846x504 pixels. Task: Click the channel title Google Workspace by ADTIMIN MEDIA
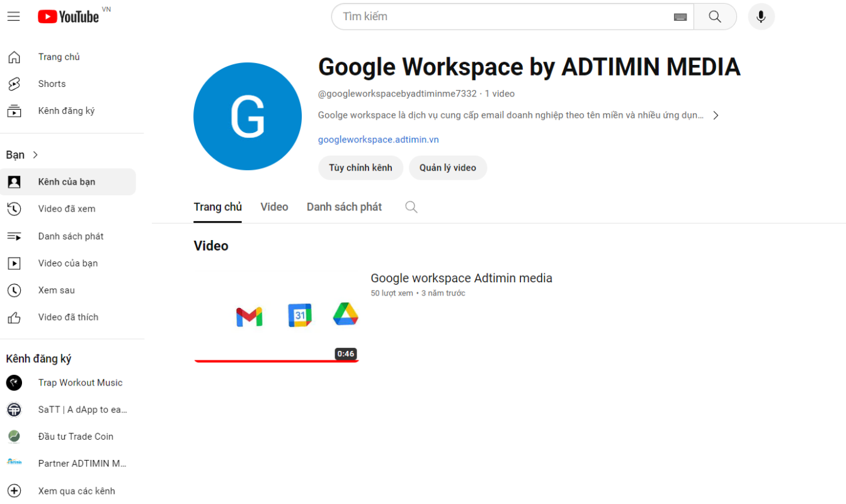tap(529, 67)
